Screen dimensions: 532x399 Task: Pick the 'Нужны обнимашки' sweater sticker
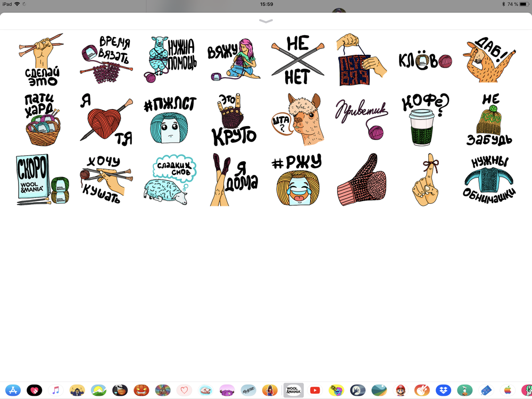click(x=489, y=179)
